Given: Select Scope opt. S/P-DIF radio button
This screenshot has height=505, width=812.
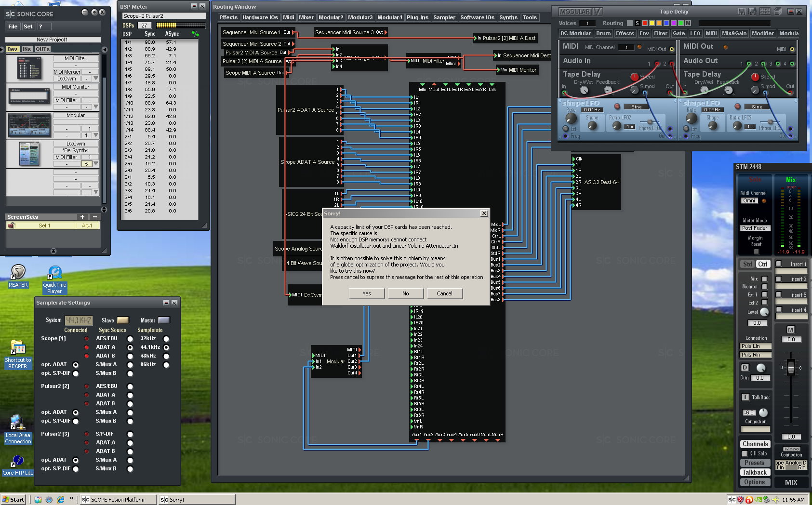Looking at the screenshot, I should point(76,373).
